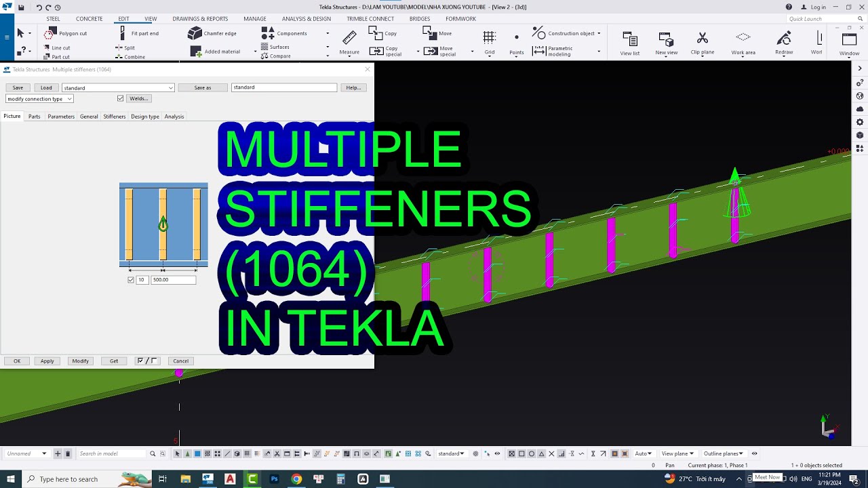868x488 pixels.
Task: Open Parametric modeling tool
Action: point(553,52)
